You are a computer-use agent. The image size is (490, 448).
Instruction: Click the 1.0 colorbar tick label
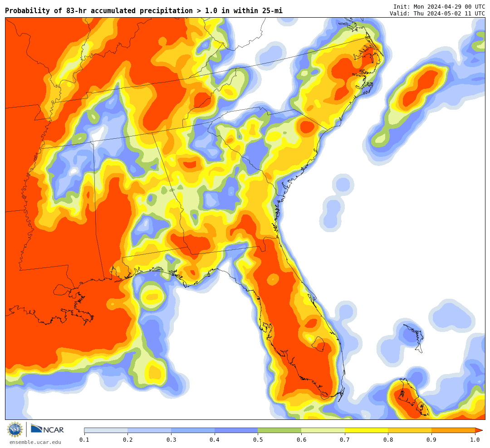[x=475, y=440]
